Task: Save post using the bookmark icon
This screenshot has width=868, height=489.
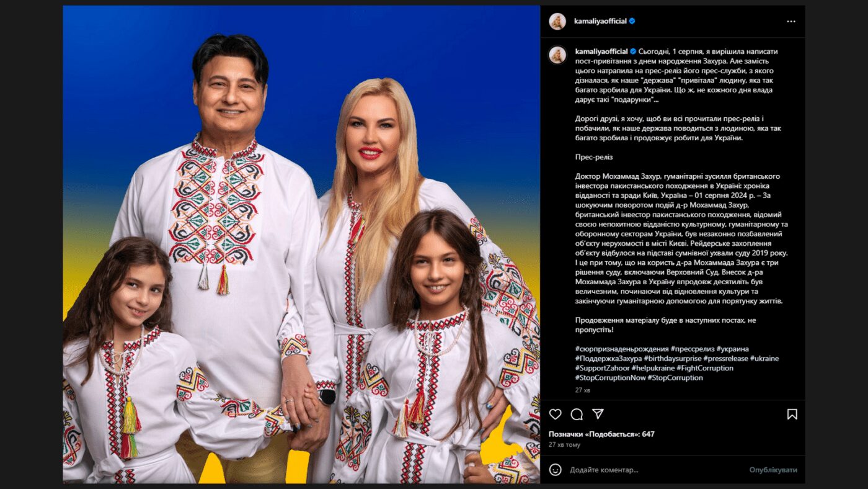Action: (x=792, y=414)
